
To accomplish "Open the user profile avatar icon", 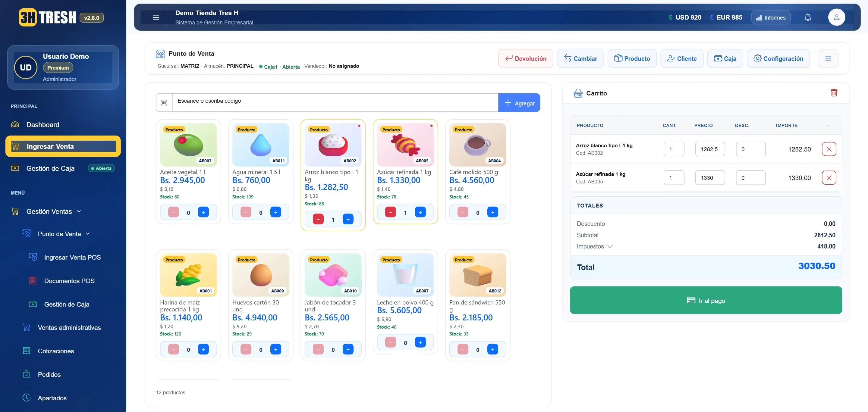I will (x=836, y=17).
